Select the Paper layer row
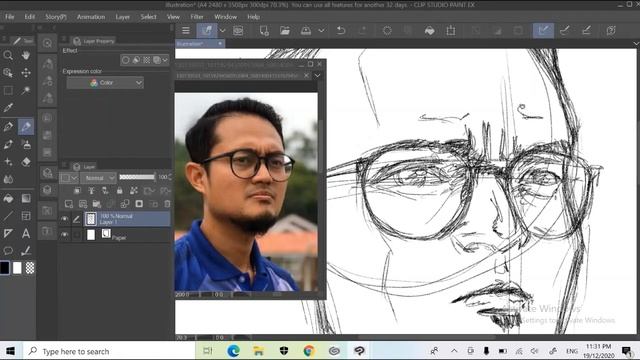The image size is (640, 360). point(127,235)
